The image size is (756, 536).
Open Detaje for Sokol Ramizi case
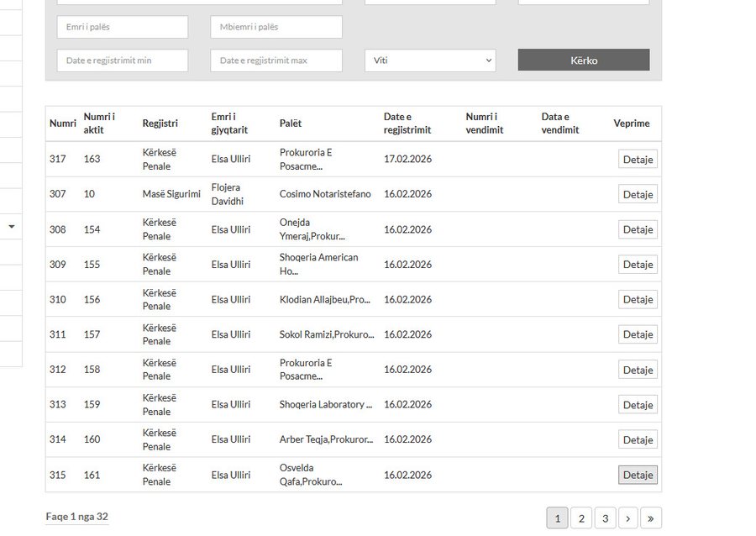point(638,334)
